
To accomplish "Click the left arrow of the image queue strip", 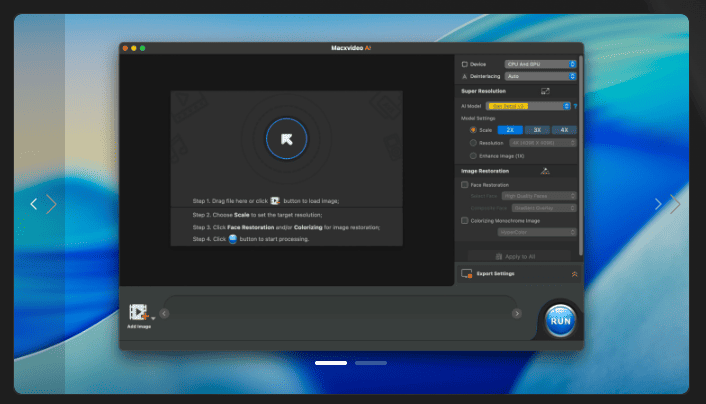I will click(x=164, y=313).
